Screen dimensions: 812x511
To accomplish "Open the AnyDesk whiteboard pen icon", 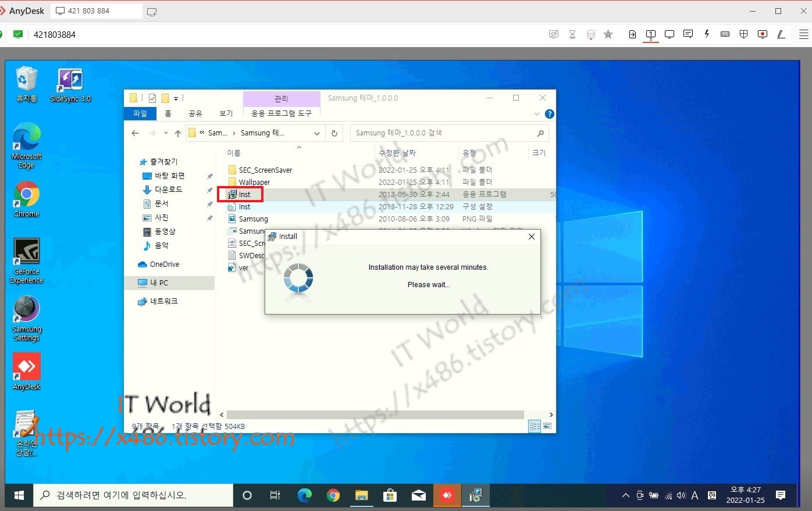I will click(781, 34).
